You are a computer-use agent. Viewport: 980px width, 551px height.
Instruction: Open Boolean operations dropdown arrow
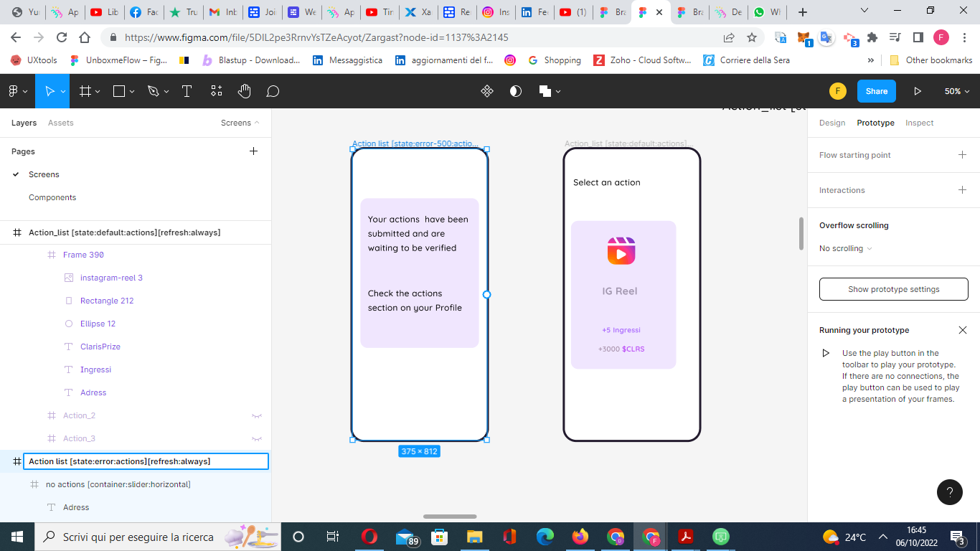558,91
